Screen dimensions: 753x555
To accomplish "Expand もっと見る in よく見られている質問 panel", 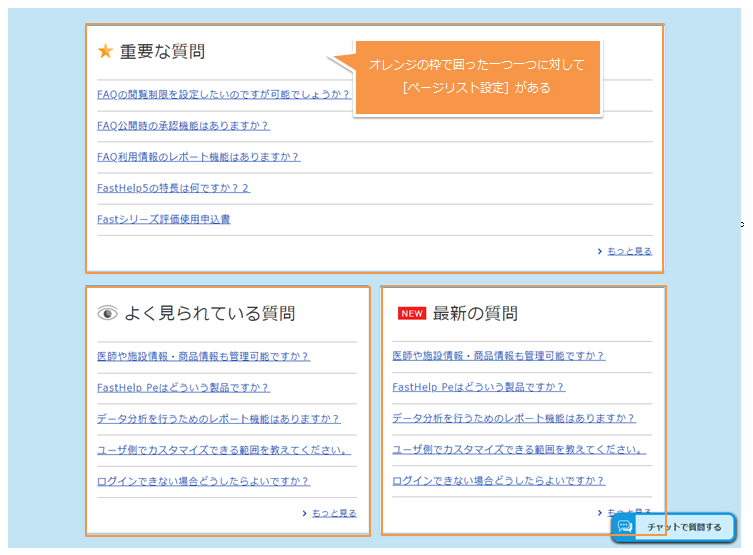I will pyautogui.click(x=333, y=513).
